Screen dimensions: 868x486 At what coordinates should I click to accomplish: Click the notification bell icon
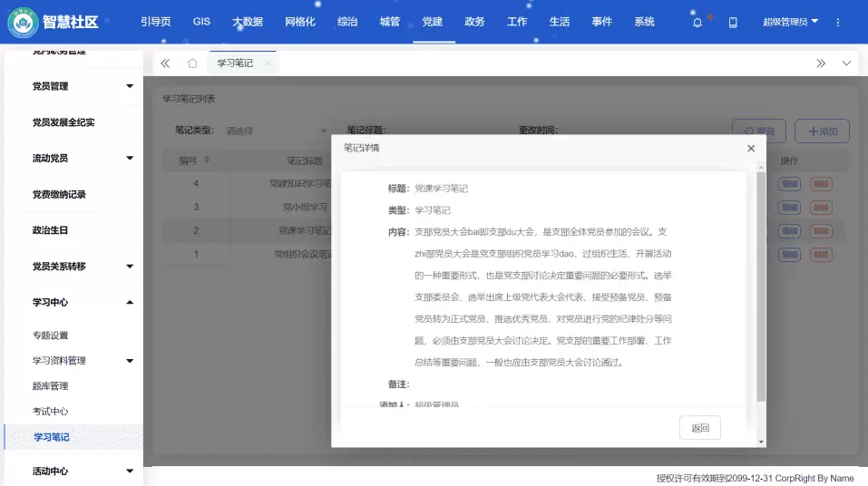coord(697,22)
